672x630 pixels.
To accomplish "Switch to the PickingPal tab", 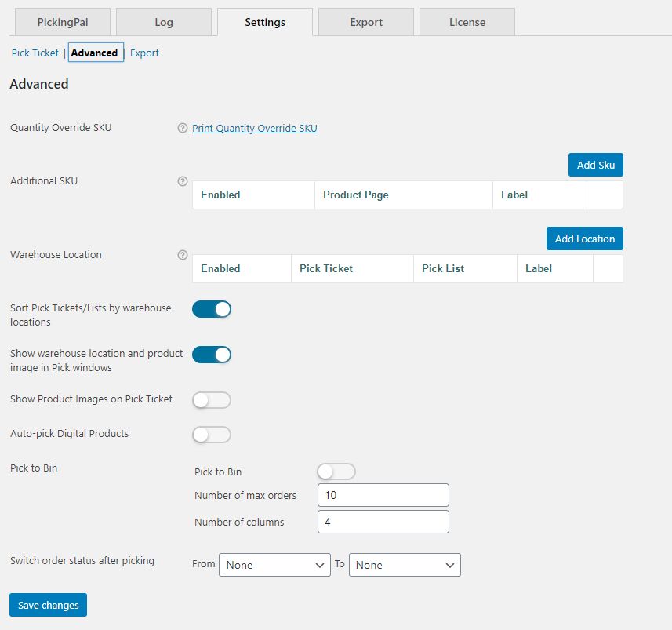I will (x=63, y=22).
